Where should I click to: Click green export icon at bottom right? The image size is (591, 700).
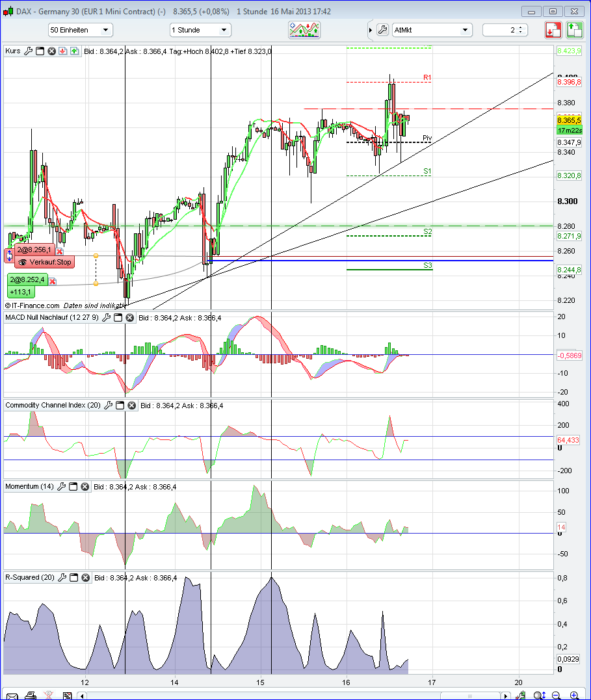(520, 695)
